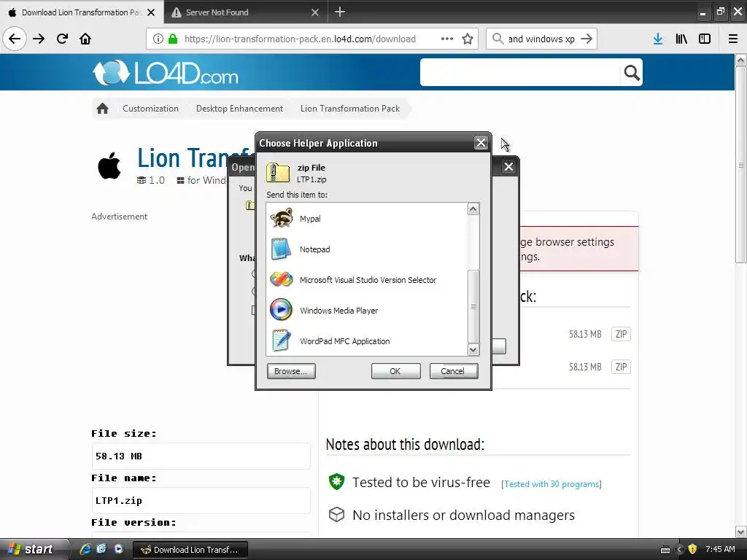Click the Apple logo product image

109,166
